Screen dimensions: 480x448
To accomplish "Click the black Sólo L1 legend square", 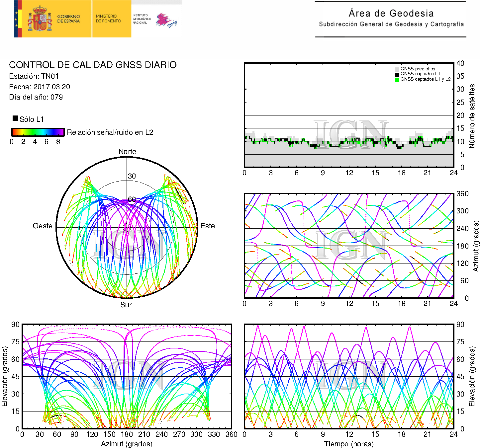I will pyautogui.click(x=15, y=118).
